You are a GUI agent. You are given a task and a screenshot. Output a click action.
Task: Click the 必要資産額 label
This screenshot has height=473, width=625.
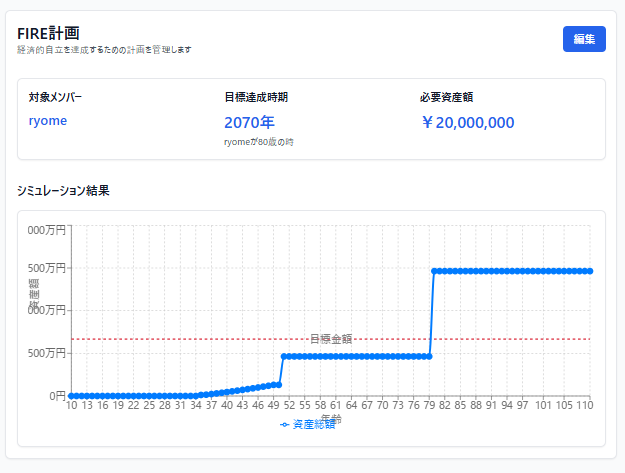coord(446,97)
